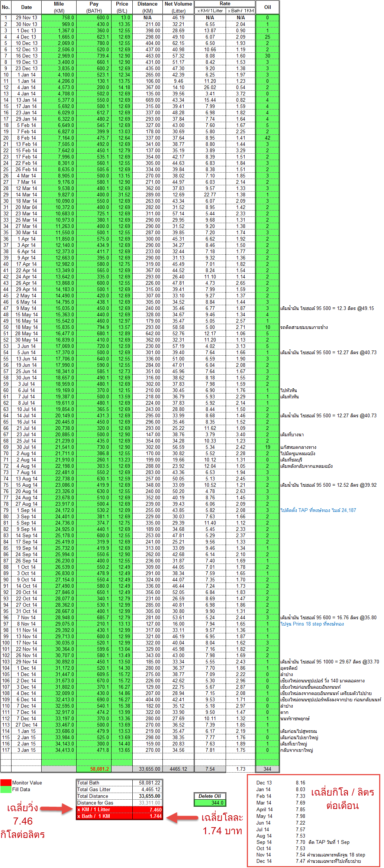Select rate value '26.02' on 4 Jan 14
This screenshot has width=384, height=868.
point(210,87)
